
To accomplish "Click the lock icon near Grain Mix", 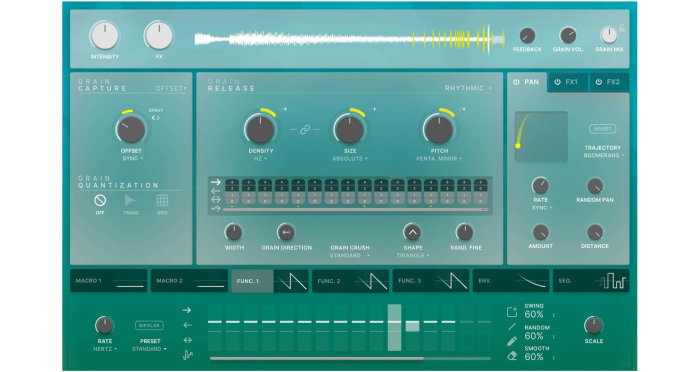I will (621, 28).
